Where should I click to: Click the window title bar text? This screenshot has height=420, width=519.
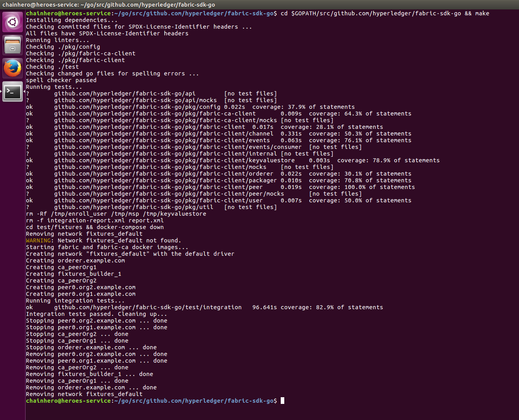click(x=109, y=5)
